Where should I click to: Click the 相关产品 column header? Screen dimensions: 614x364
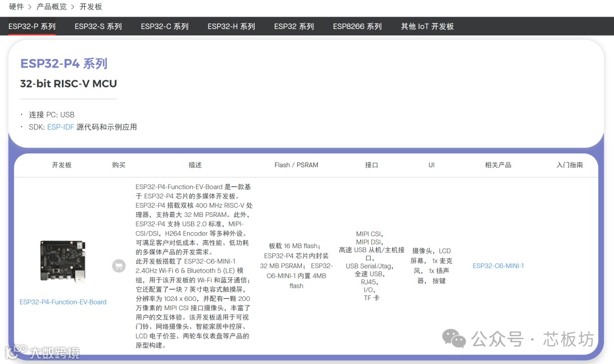pyautogui.click(x=498, y=165)
